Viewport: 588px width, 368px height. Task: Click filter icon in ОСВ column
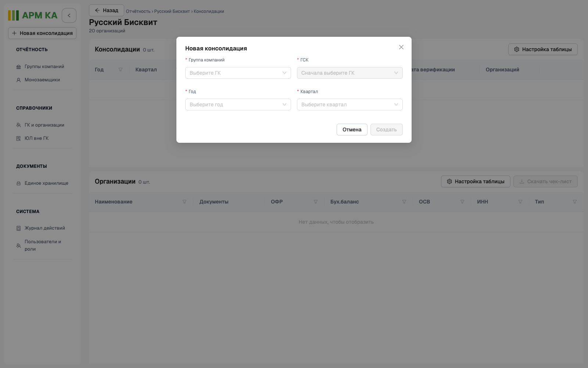[462, 202]
